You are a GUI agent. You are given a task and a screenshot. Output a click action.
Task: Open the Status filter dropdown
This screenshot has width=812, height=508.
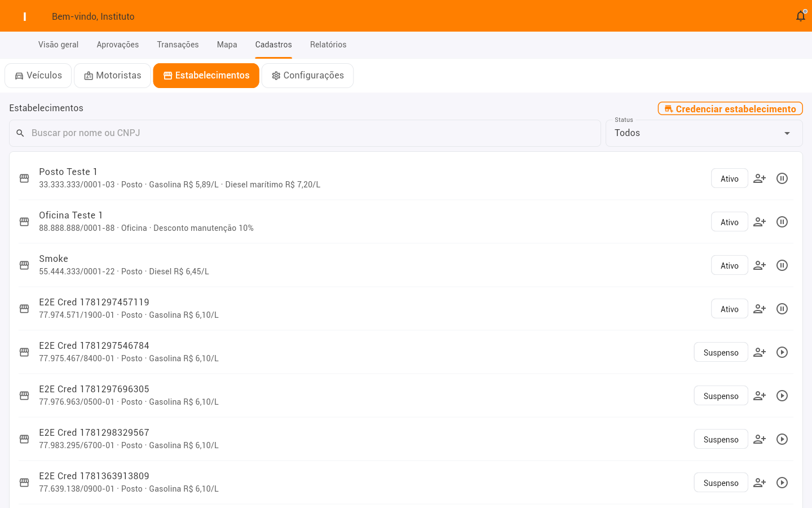coord(704,133)
